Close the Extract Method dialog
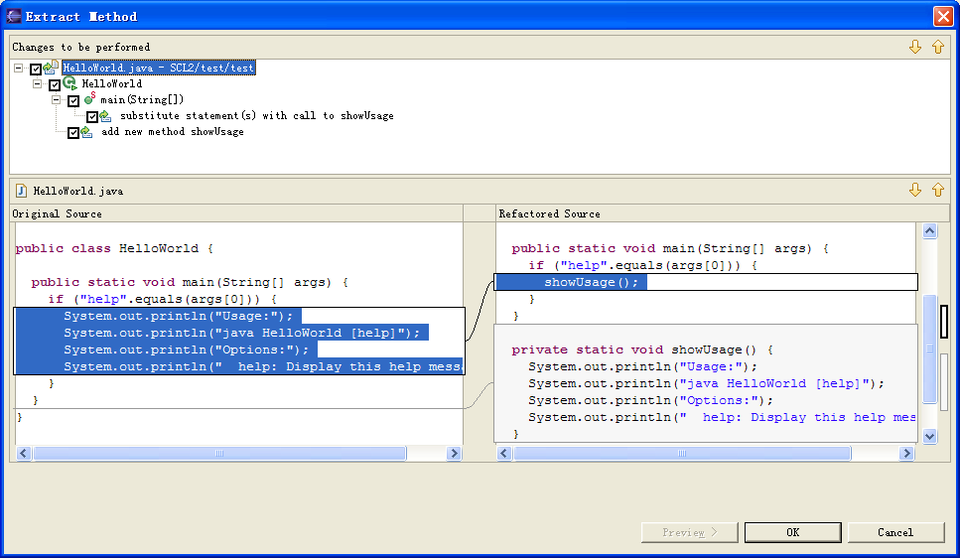 (943, 16)
